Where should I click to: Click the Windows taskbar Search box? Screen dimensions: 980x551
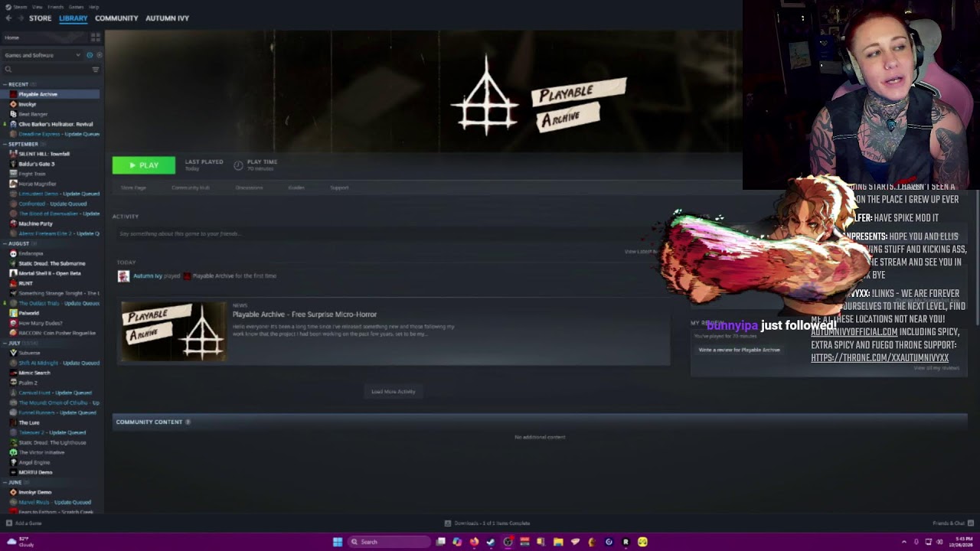coord(388,542)
